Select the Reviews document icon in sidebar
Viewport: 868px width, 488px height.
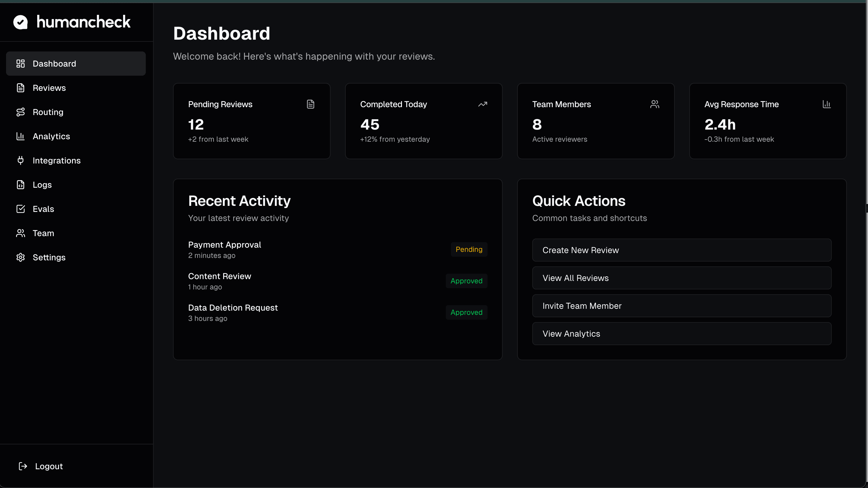pos(21,88)
